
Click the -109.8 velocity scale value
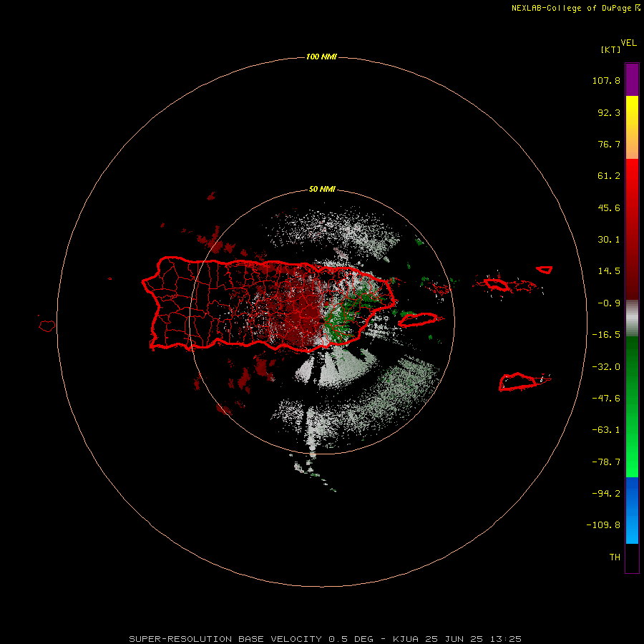pos(603,525)
